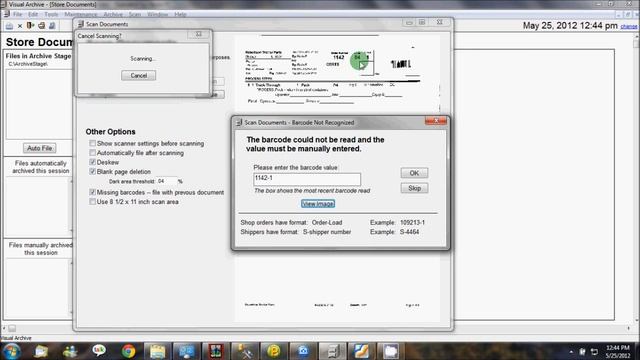The height and width of the screenshot is (360, 640).
Task: Click the Files in Archive Stage list box
Action: point(39,104)
